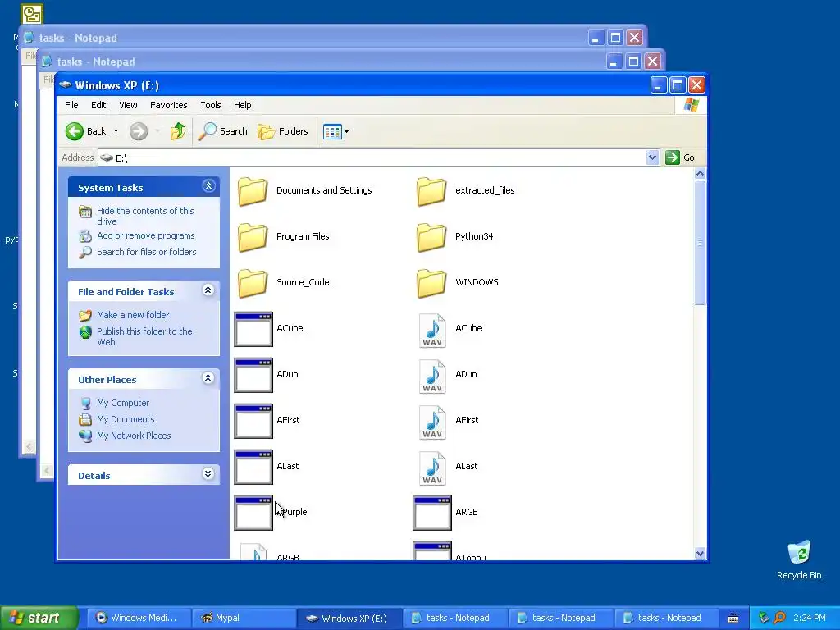The image size is (840, 630).
Task: Select the ADun WAV file icon
Action: tap(432, 376)
